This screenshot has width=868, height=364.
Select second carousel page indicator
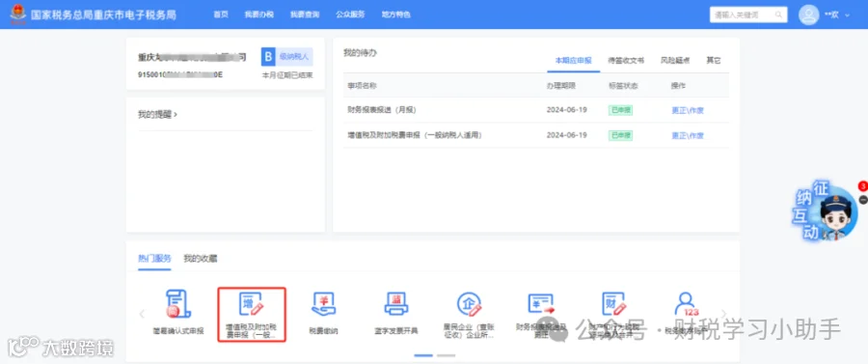(446, 355)
